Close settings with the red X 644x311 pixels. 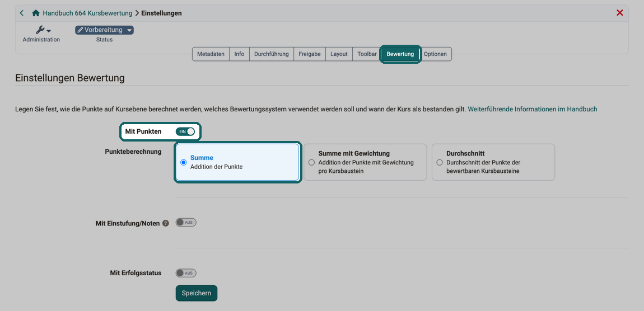[620, 13]
